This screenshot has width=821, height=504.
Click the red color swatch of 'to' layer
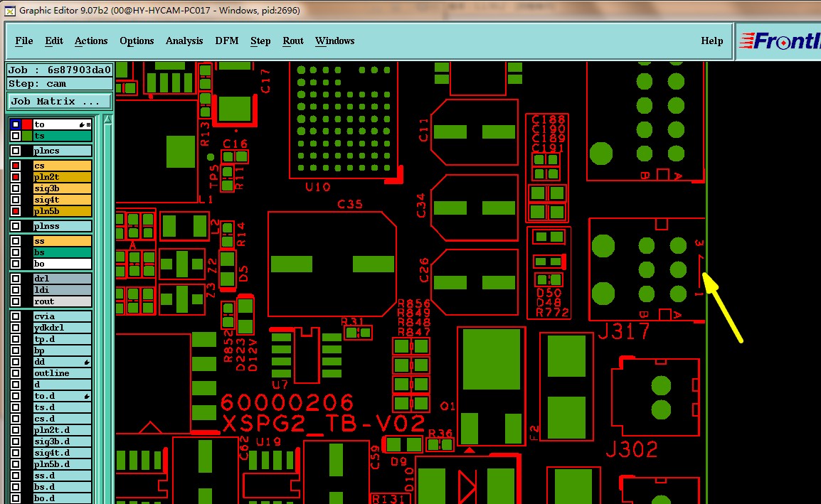pyautogui.click(x=27, y=124)
